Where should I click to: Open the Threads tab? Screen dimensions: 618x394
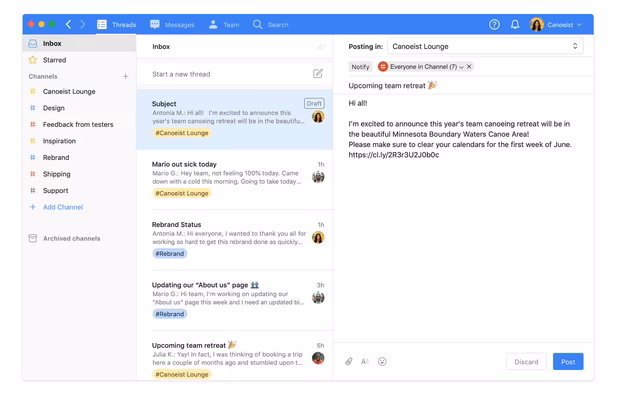coord(116,24)
